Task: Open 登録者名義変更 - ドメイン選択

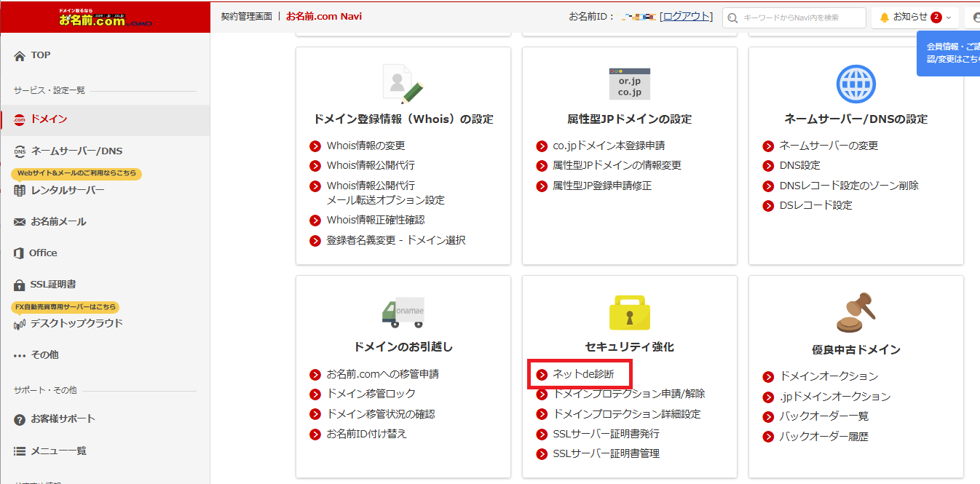Action: click(x=396, y=240)
